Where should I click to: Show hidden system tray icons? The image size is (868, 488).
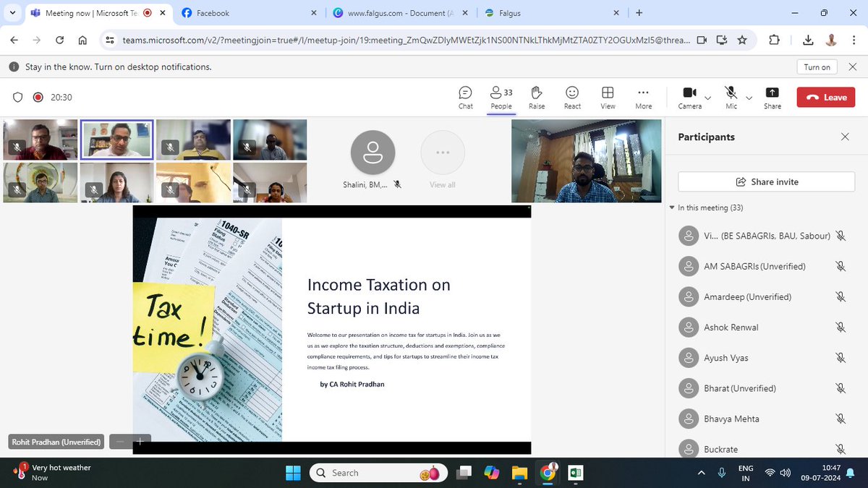700,473
